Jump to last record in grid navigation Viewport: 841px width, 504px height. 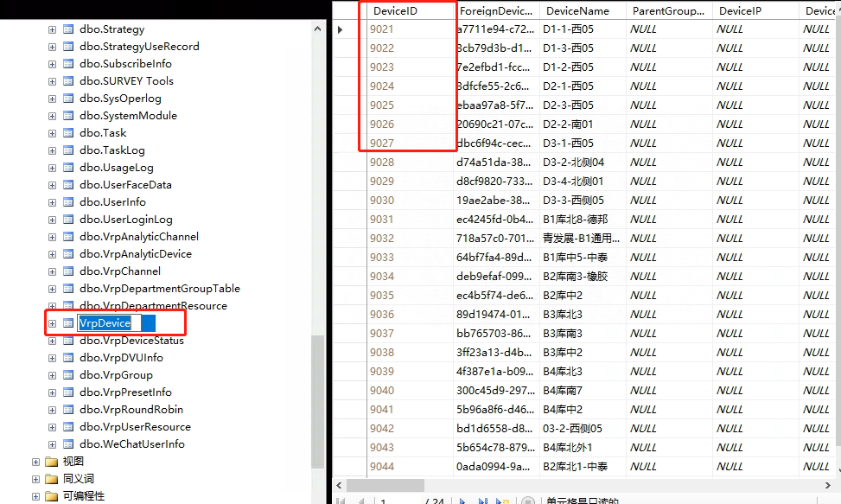tap(482, 501)
